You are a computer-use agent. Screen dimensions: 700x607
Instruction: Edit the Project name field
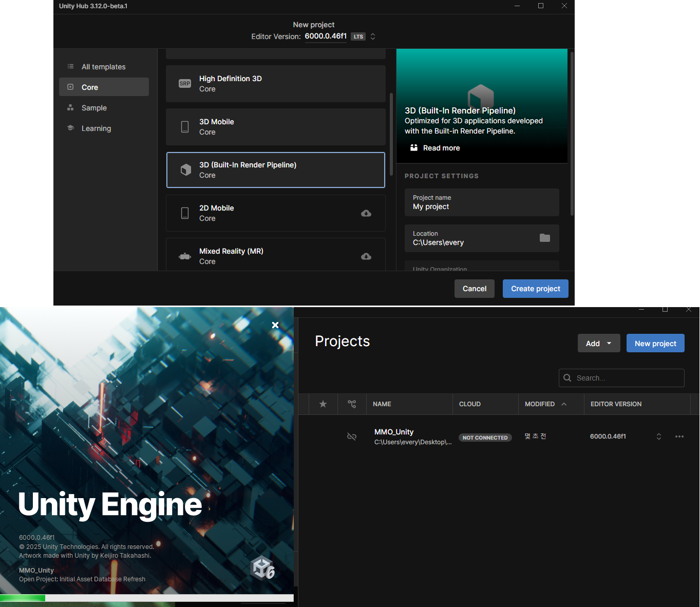[482, 202]
